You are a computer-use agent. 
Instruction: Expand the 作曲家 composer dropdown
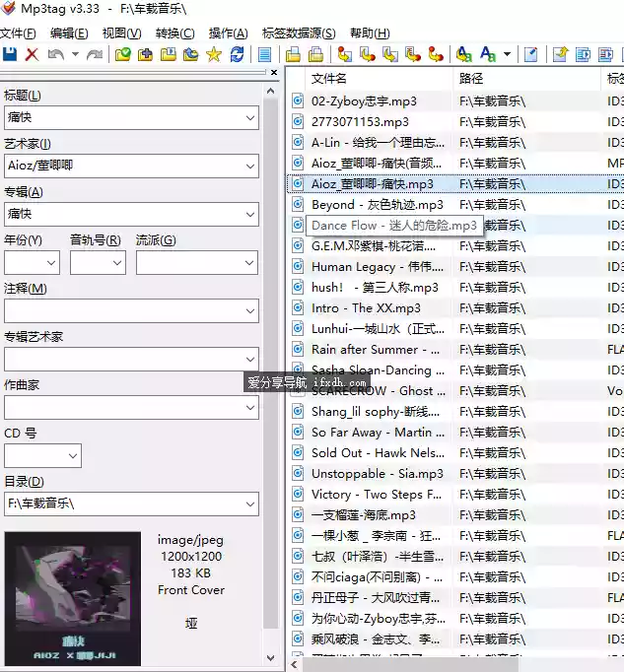(250, 408)
